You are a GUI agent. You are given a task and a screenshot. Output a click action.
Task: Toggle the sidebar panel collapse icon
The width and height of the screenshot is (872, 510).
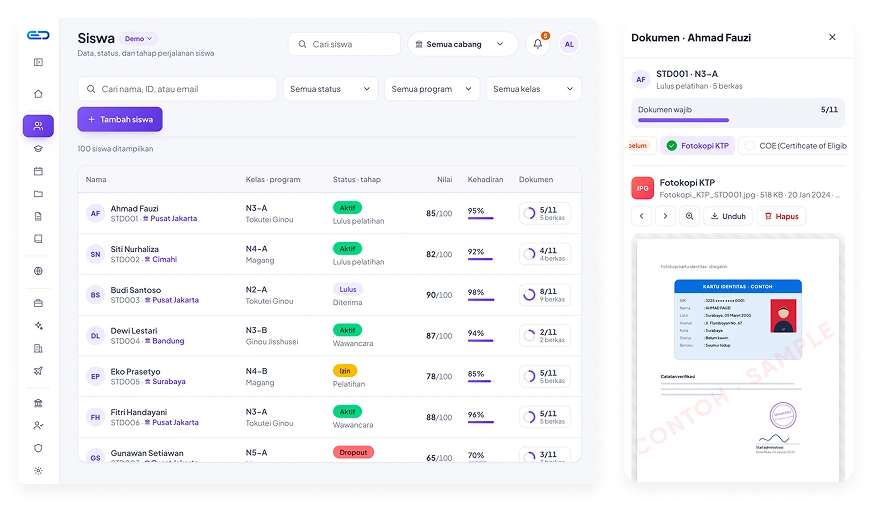[38, 62]
